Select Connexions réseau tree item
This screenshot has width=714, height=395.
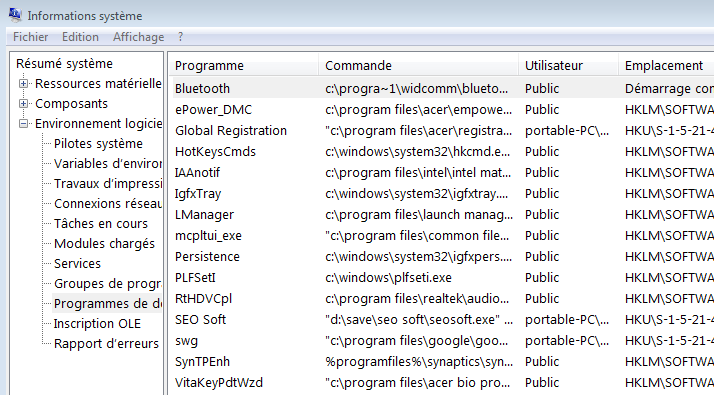coord(108,204)
